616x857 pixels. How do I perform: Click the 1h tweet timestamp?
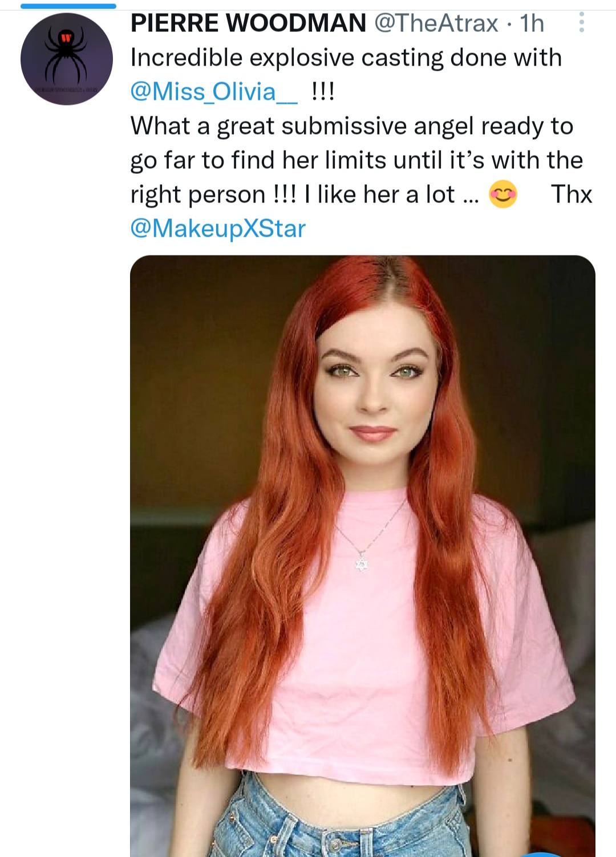point(532,23)
